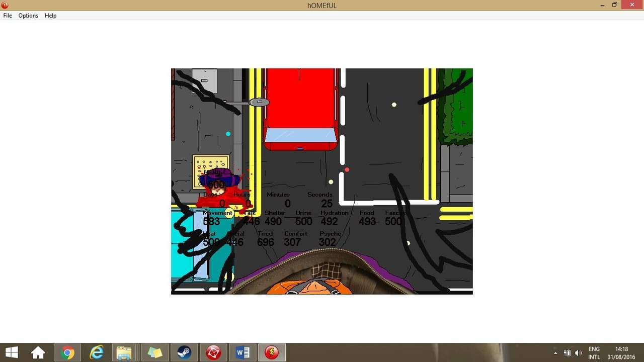Open the volume control in system tray
This screenshot has height=362, width=644.
578,353
